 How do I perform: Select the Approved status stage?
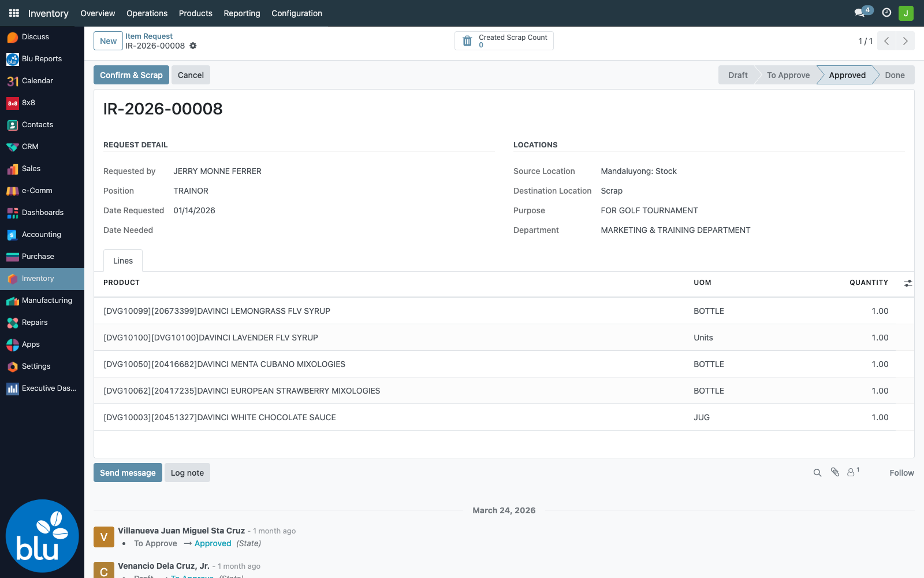point(847,75)
